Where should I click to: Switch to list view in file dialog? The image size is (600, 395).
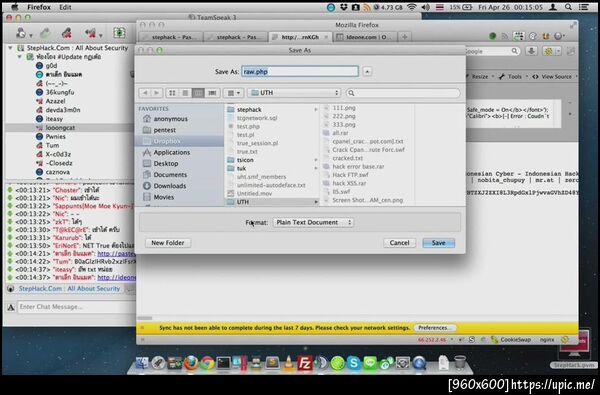(185, 93)
